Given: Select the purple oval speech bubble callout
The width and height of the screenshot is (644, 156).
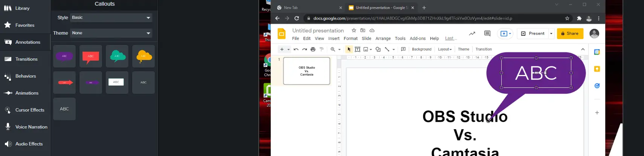Looking at the screenshot, I should point(64,56).
